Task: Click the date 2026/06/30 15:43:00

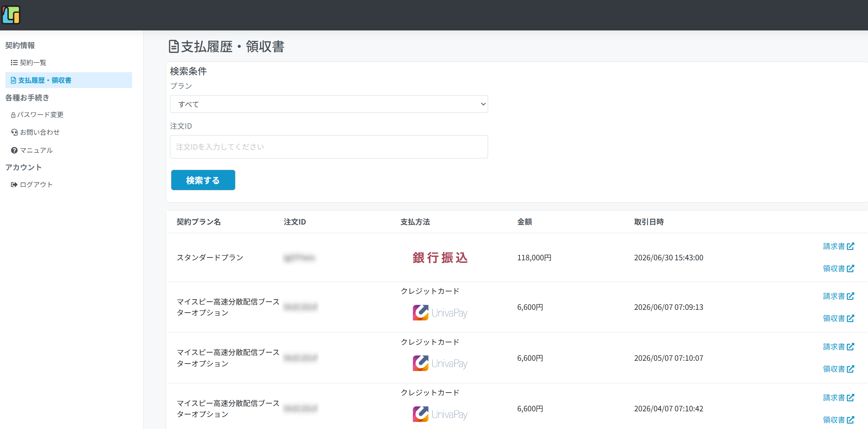Action: 669,257
